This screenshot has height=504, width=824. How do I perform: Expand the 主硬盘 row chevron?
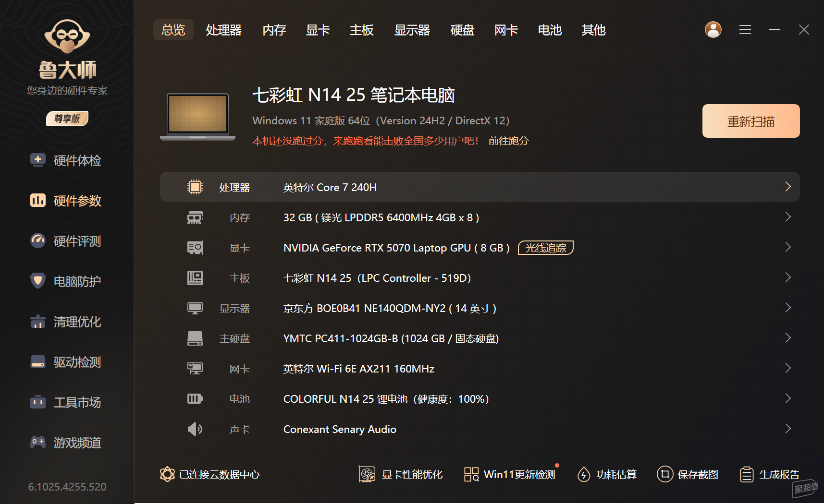tap(788, 338)
